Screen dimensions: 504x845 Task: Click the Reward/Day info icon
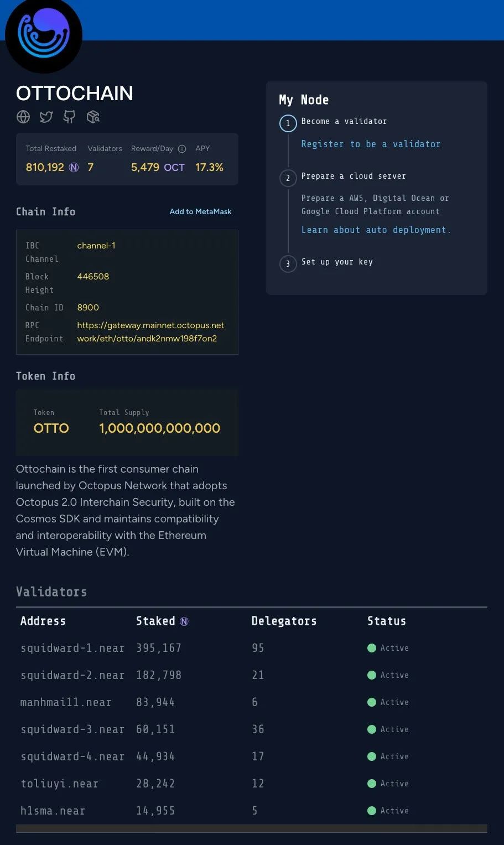point(182,149)
